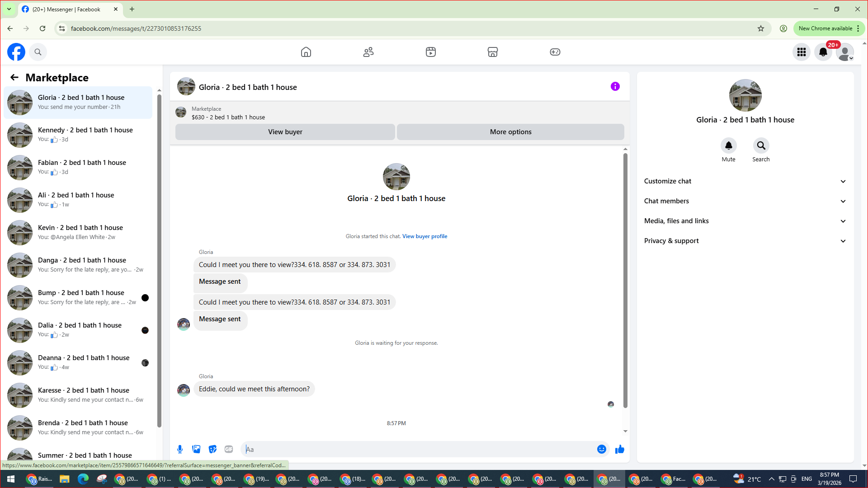Screen dimensions: 868x488
Task: Open the GIF picker
Action: pos(229,449)
